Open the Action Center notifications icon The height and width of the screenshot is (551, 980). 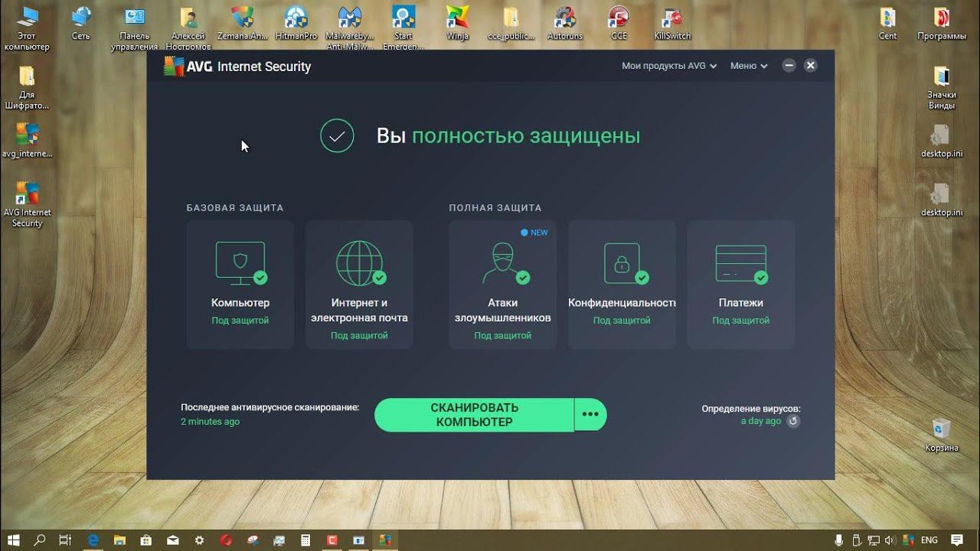point(957,540)
